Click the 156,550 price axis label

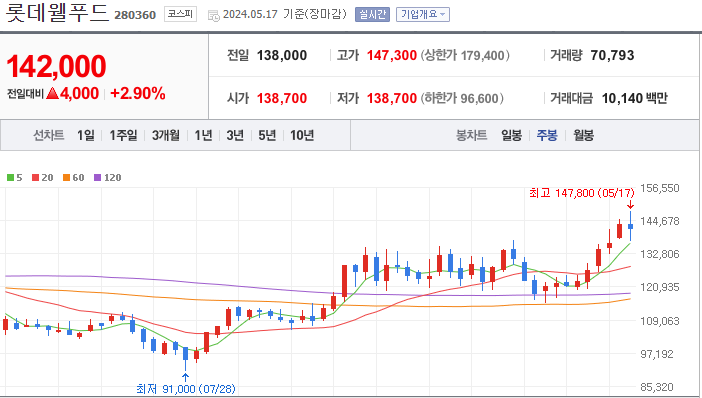(660, 188)
